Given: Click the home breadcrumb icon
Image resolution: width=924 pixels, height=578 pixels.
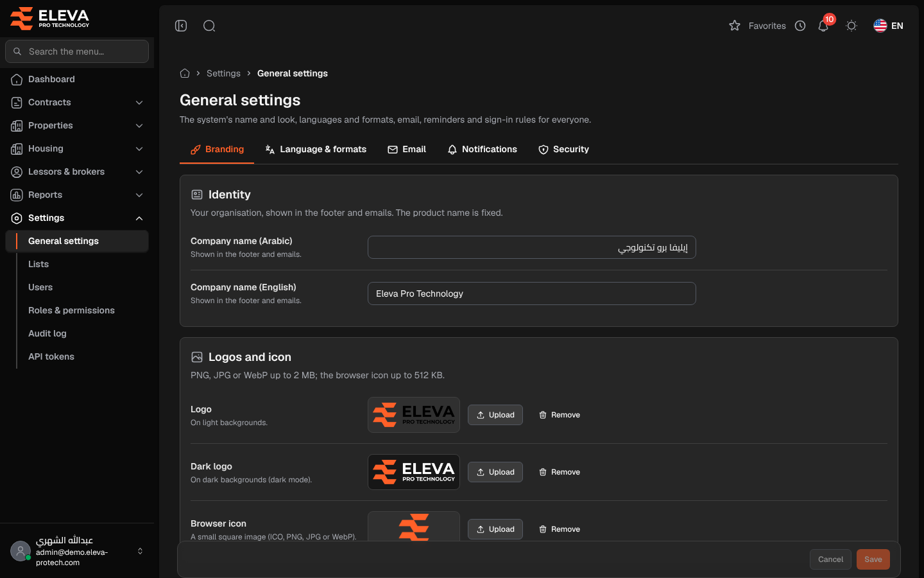Looking at the screenshot, I should pos(185,73).
